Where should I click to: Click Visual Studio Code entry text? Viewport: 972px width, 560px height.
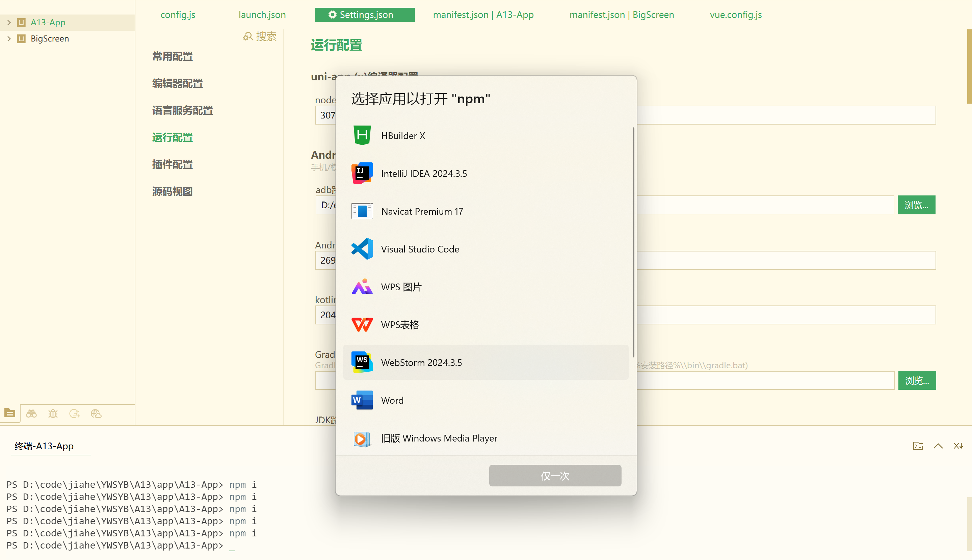420,249
